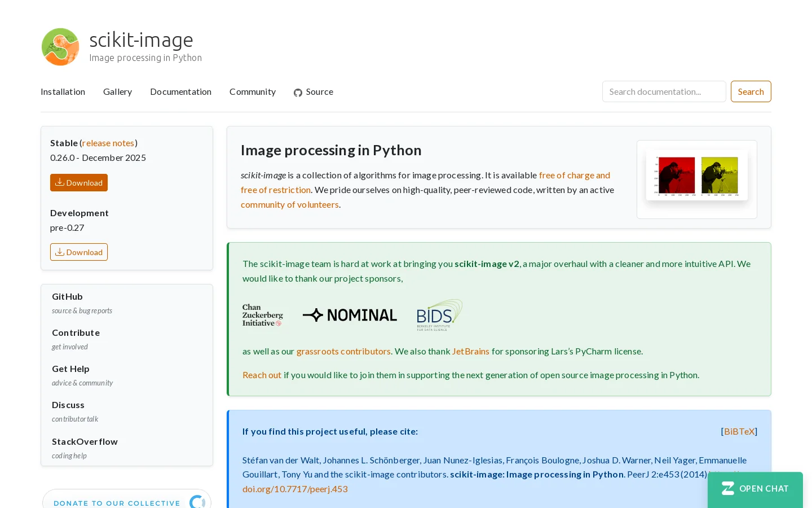812x508 pixels.
Task: Click the Reach out link
Action: point(262,375)
